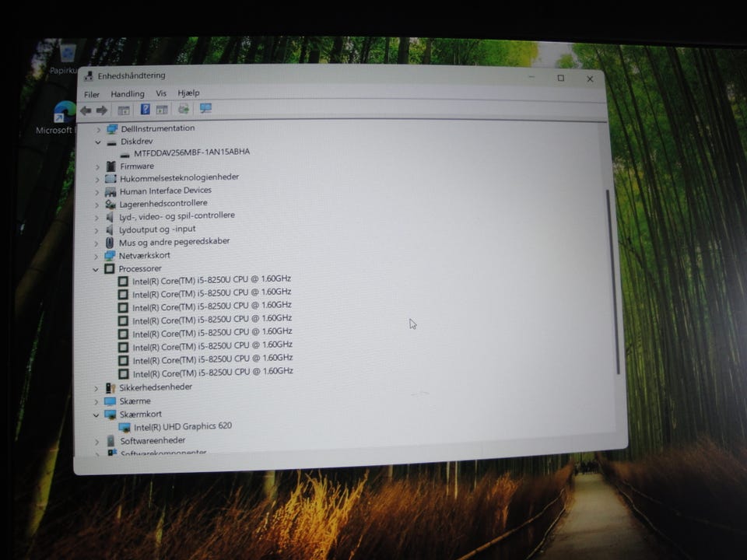The image size is (747, 560).
Task: Click the Mus og andre pegeredskaber mouse icon
Action: (x=110, y=243)
